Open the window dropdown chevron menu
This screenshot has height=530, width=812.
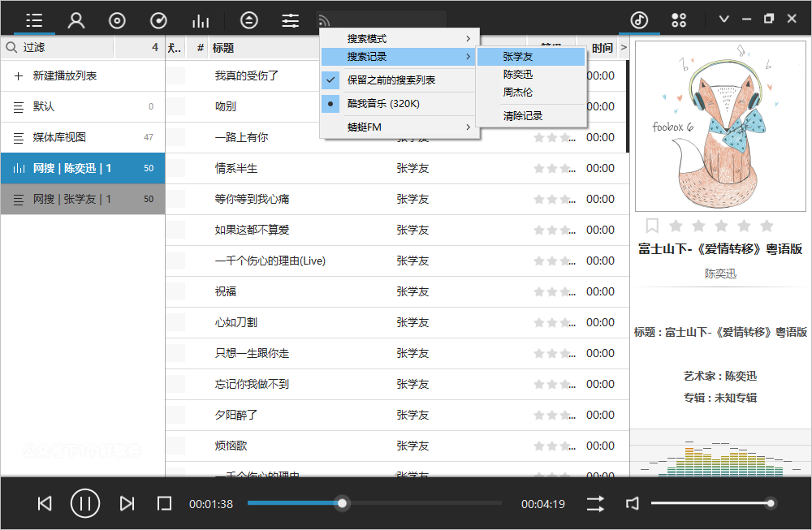(724, 19)
